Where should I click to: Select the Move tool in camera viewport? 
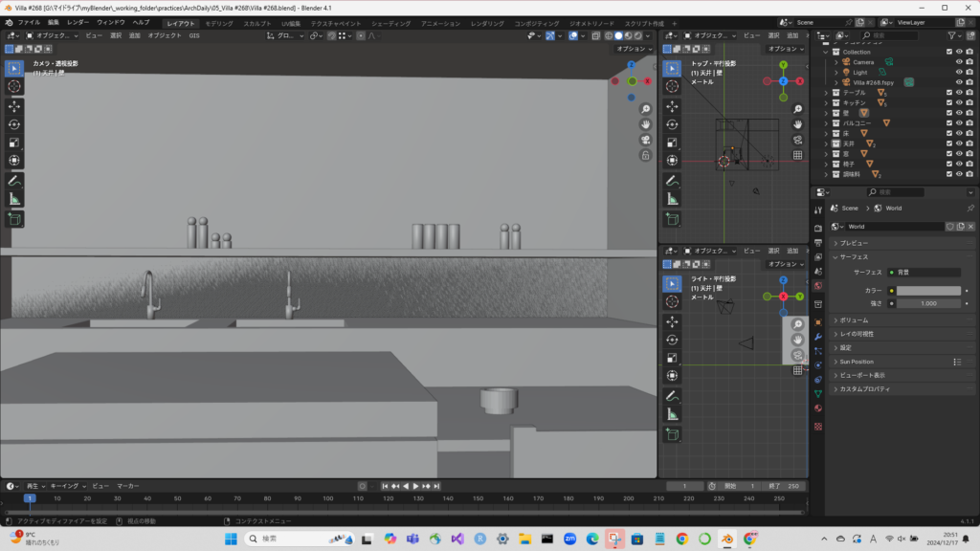(14, 105)
